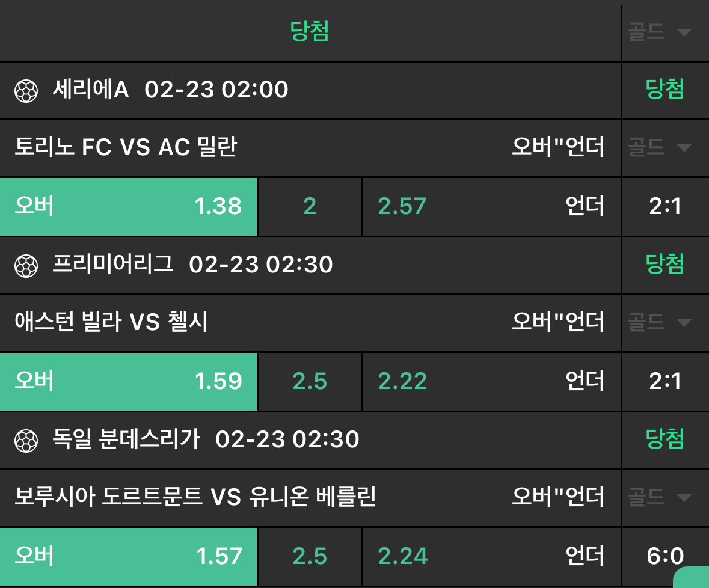Image resolution: width=709 pixels, height=588 pixels.
Task: Select the 오버 1.57 bet option
Action: 129,556
